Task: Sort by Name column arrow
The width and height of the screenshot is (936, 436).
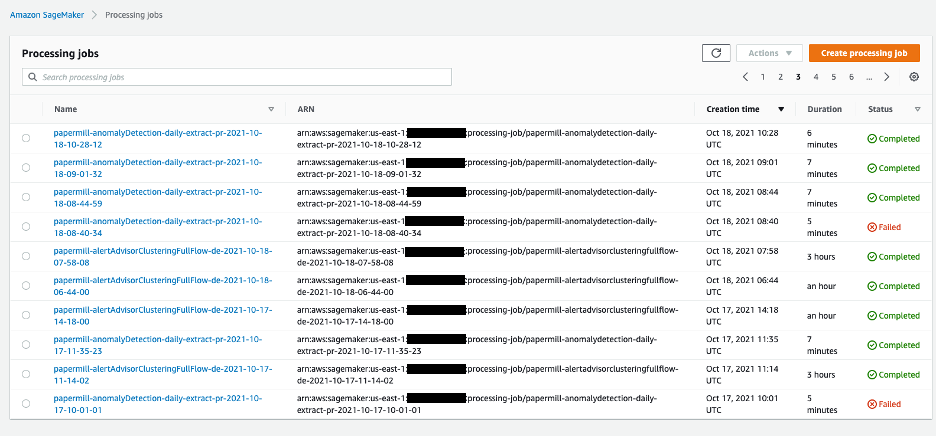Action: [271, 109]
